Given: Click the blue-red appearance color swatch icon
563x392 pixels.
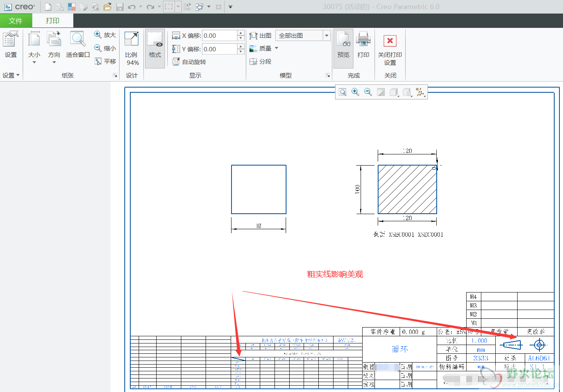Looking at the screenshot, I should (x=72, y=7).
